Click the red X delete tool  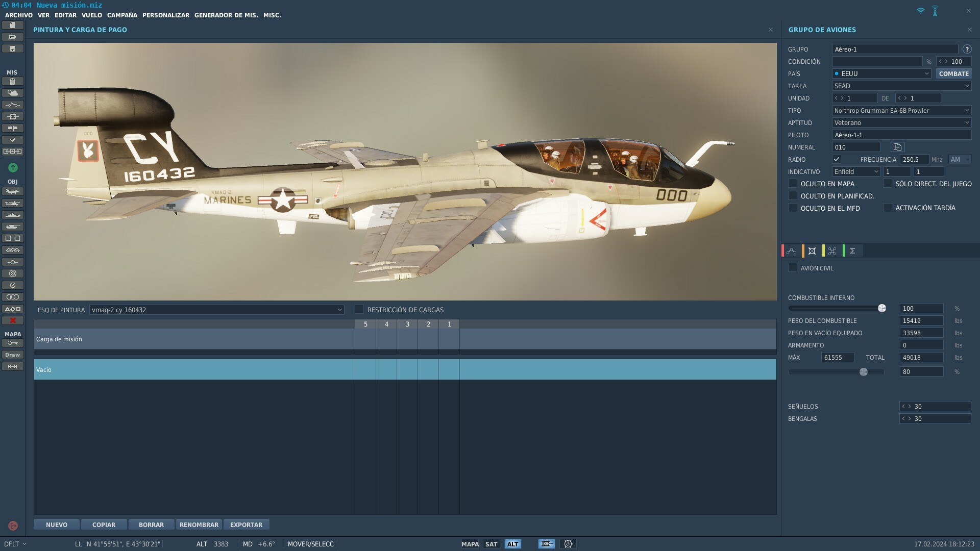tap(13, 320)
